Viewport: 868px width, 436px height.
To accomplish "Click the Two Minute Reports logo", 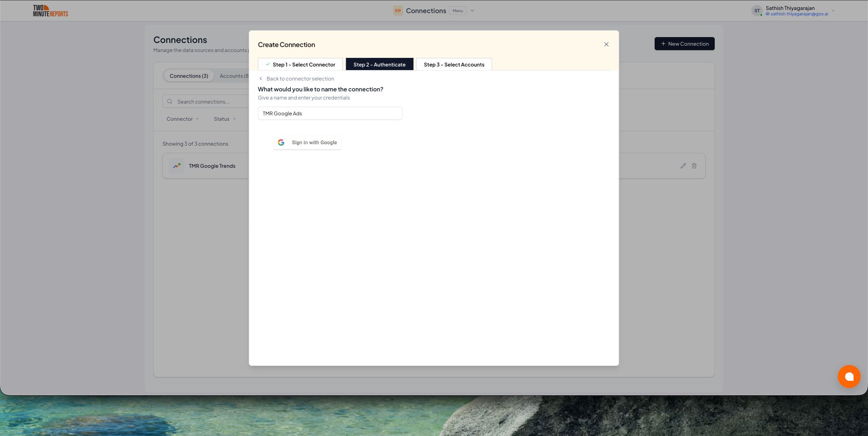I will 50,10.
